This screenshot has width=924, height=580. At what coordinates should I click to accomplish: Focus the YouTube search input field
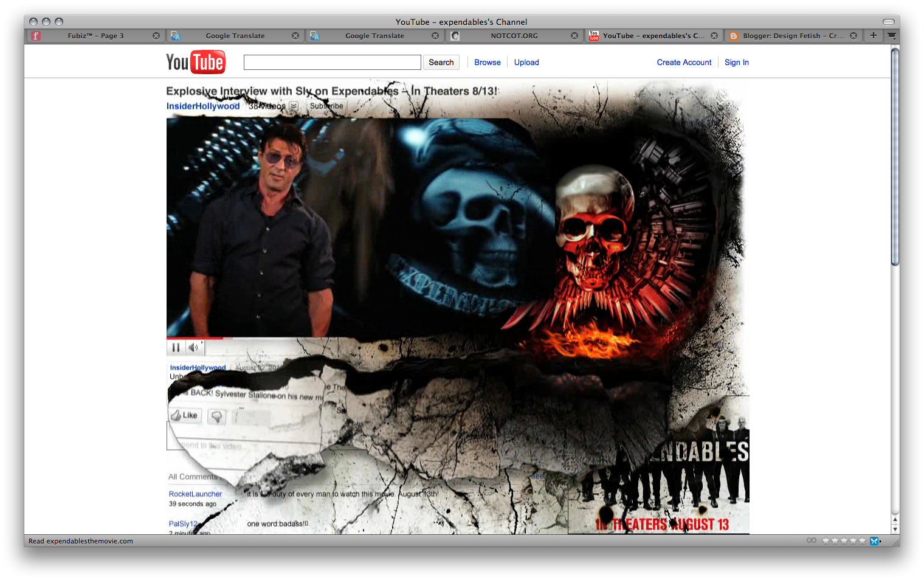pyautogui.click(x=333, y=62)
